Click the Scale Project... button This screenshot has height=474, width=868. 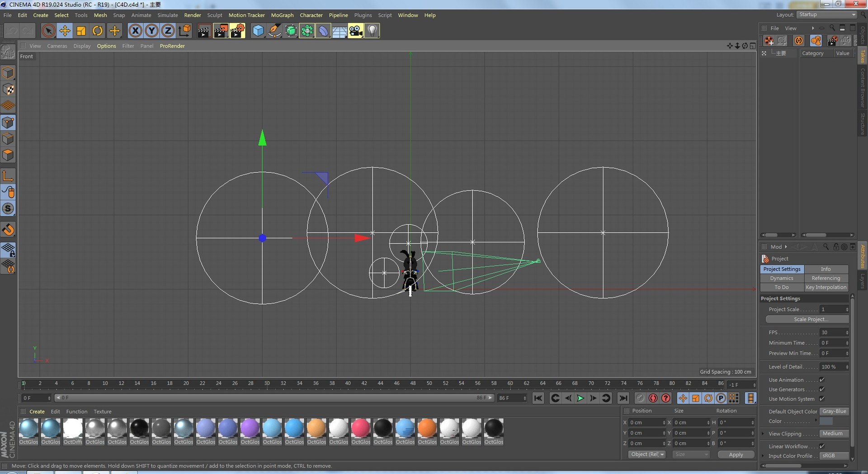(x=807, y=319)
